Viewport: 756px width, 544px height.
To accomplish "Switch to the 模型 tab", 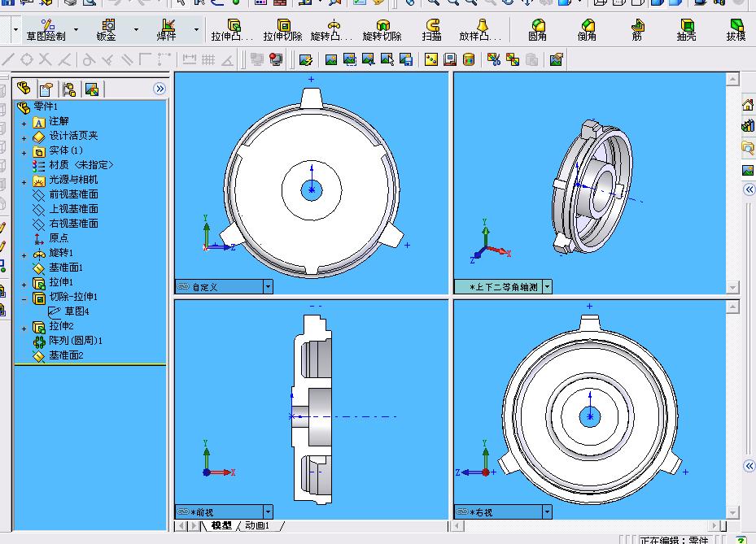I will [x=222, y=525].
